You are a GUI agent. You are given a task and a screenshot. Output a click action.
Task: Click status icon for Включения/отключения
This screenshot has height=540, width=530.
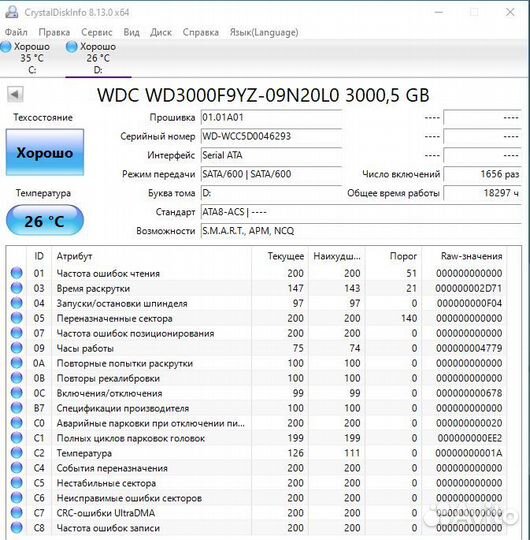click(x=17, y=393)
